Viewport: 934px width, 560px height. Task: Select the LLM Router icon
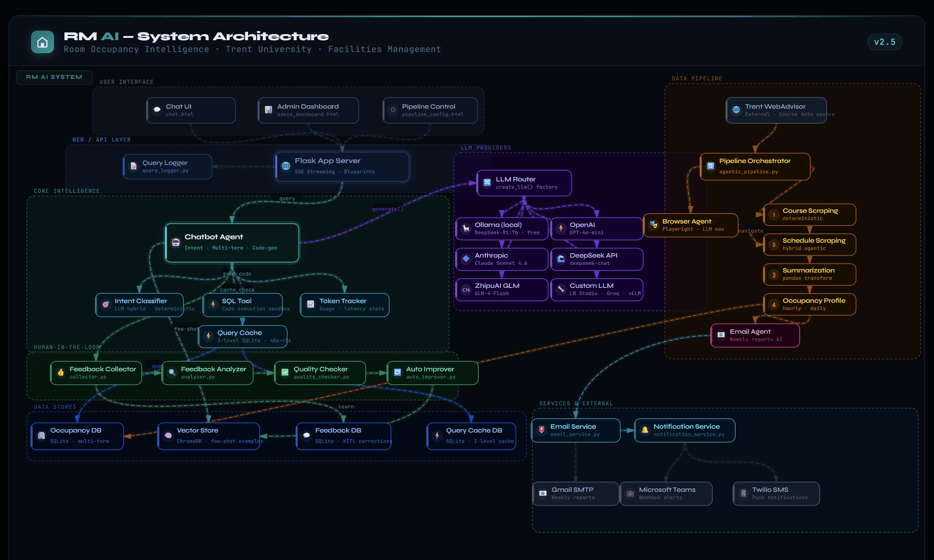point(487,183)
